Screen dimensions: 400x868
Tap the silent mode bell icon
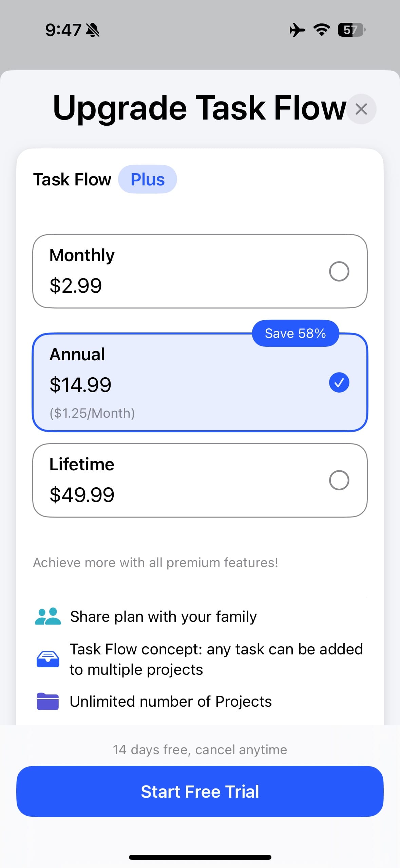(x=92, y=30)
